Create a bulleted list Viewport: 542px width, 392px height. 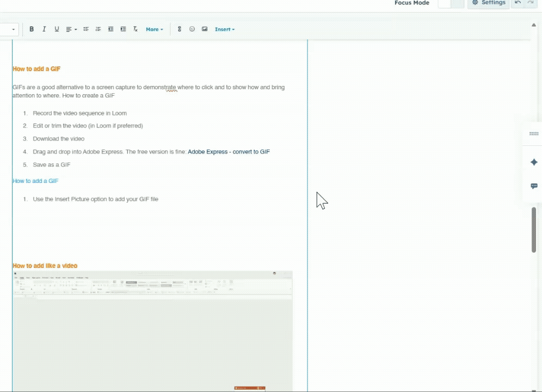click(85, 29)
